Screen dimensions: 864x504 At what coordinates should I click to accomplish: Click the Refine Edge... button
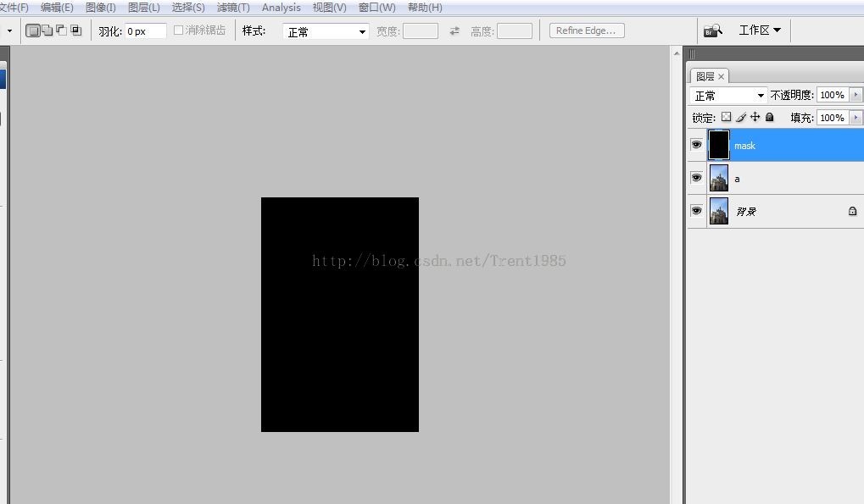click(587, 30)
